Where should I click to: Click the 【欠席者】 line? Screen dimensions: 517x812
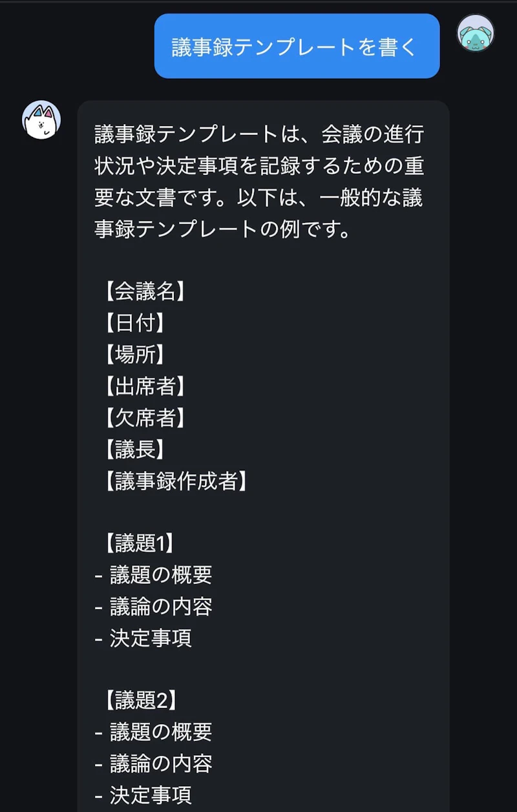[145, 418]
